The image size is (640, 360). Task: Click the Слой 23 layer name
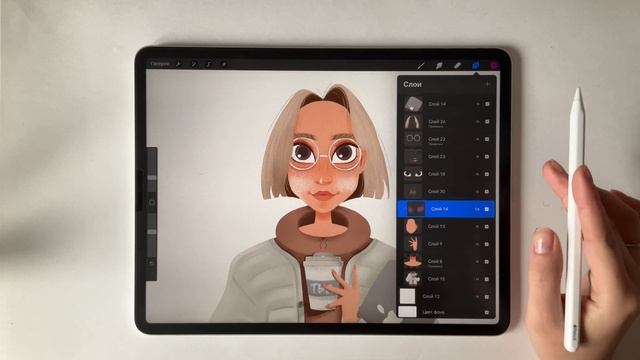point(437,157)
